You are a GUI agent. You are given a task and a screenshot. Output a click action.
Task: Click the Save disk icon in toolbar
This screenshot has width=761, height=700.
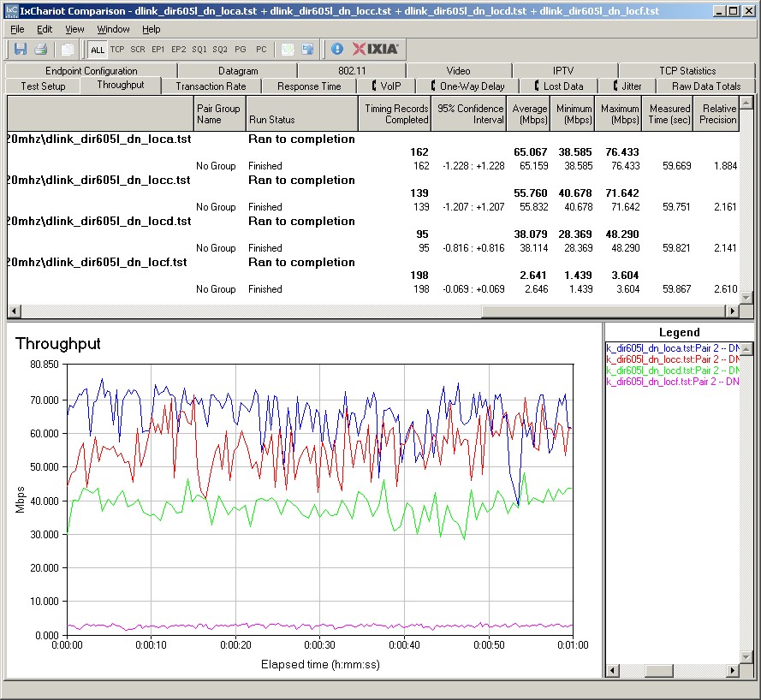point(21,49)
